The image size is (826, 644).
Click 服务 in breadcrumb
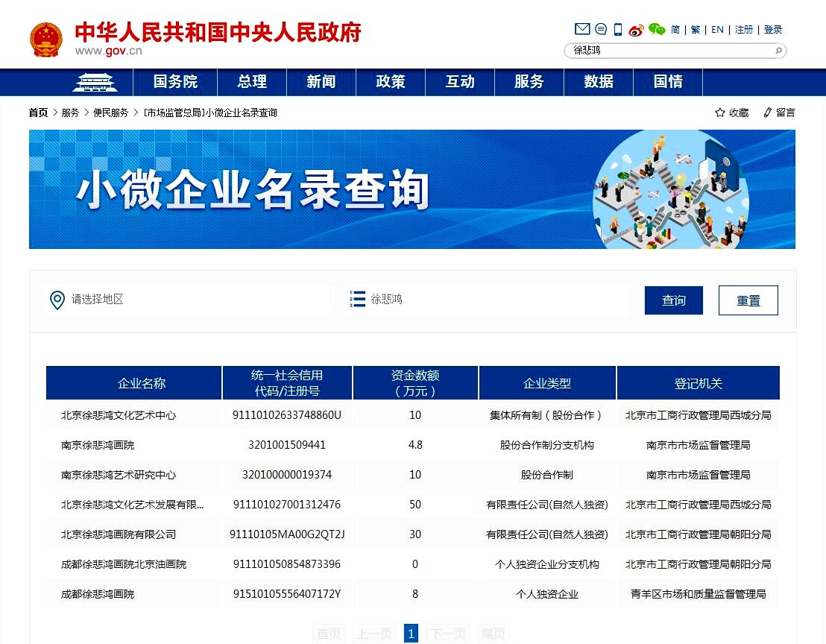click(70, 113)
